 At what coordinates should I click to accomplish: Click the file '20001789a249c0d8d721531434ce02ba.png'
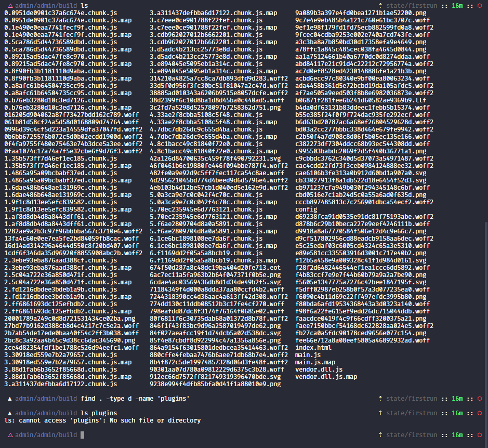coord(70,319)
